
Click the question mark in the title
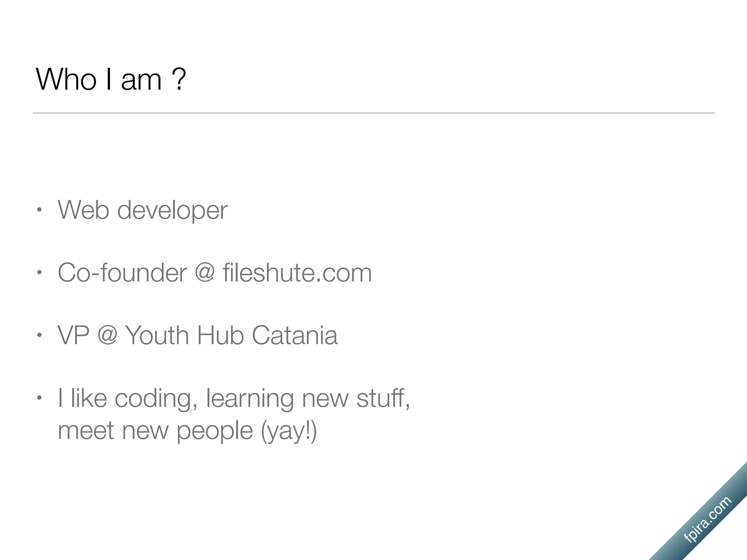179,79
